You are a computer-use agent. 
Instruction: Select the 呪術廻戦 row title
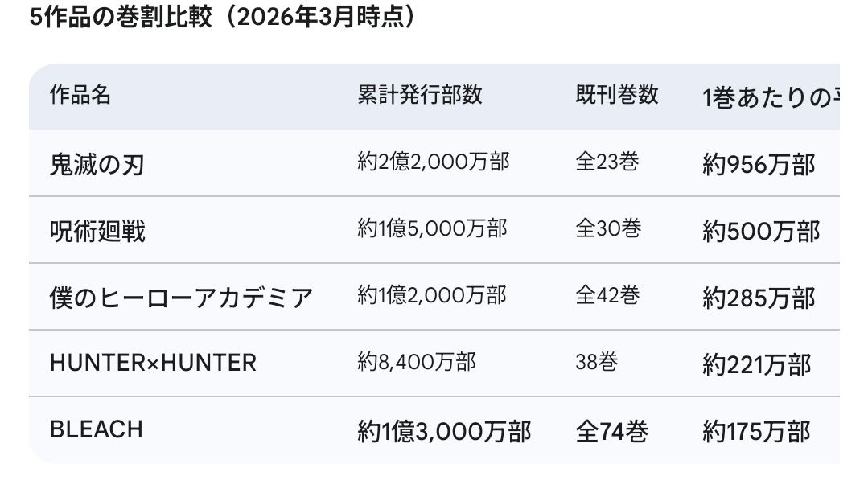coord(97,232)
